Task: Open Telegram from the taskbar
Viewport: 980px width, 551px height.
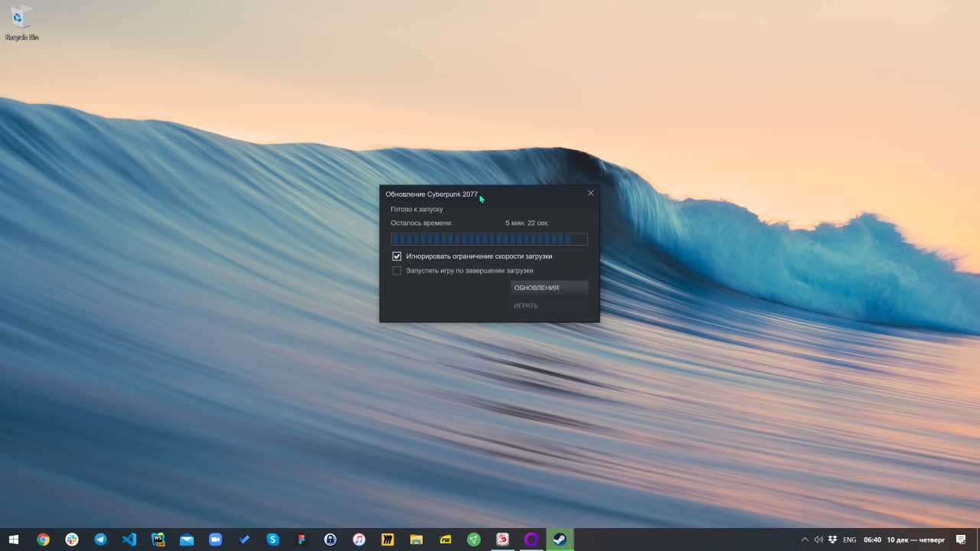Action: 100,540
